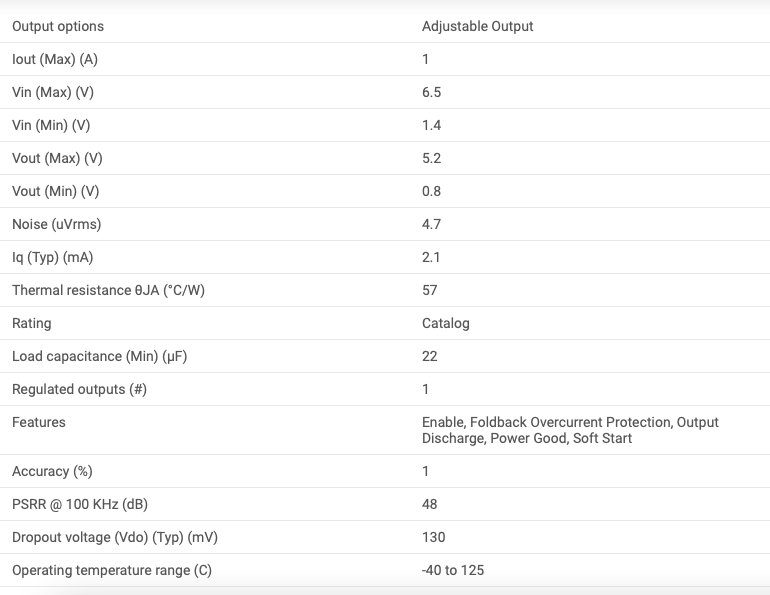Screen dimensions: 770x595
Task: Click the Vin (Min) (V) label
Action: (x=51, y=125)
